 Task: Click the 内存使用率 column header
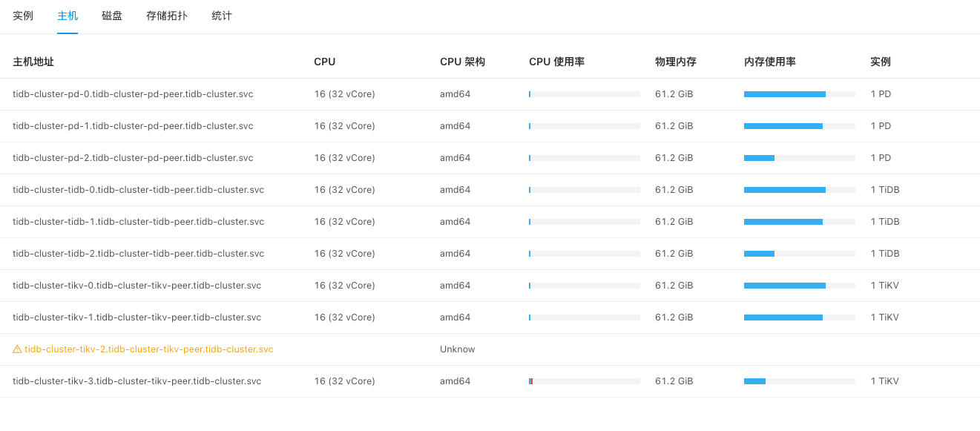pyautogui.click(x=769, y=62)
